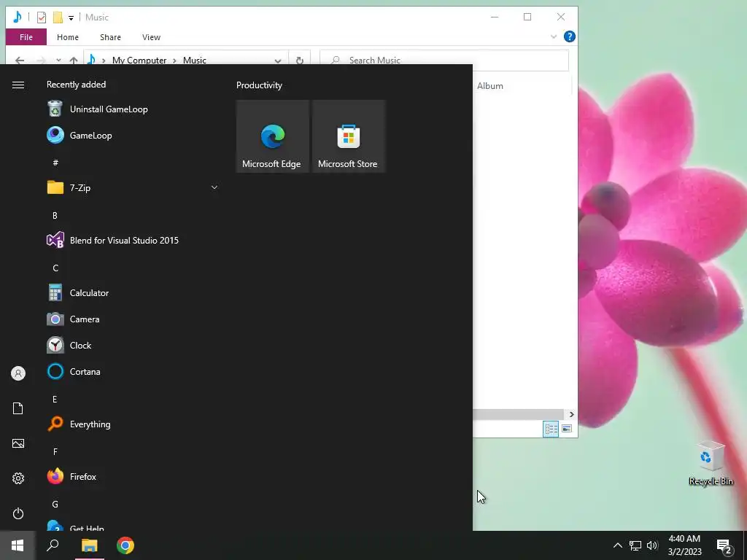Open the Share ribbon tab
The width and height of the screenshot is (747, 560).
coord(110,37)
